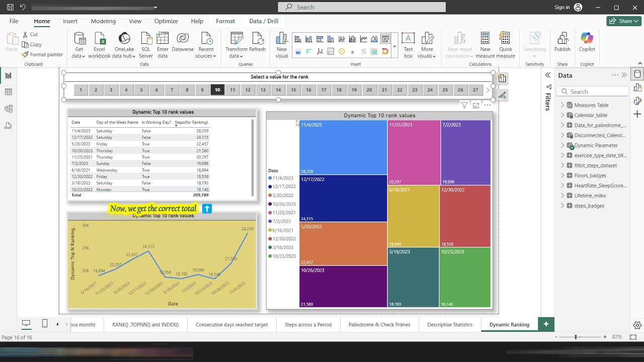Go to Palindrome & Check Primes page
Image resolution: width=644 pixels, height=362 pixels.
click(379, 324)
